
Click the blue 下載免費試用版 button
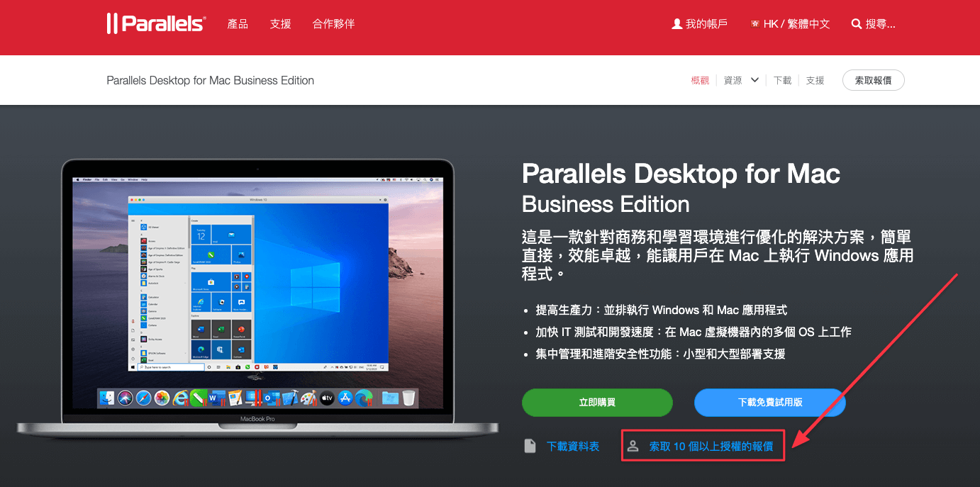770,402
